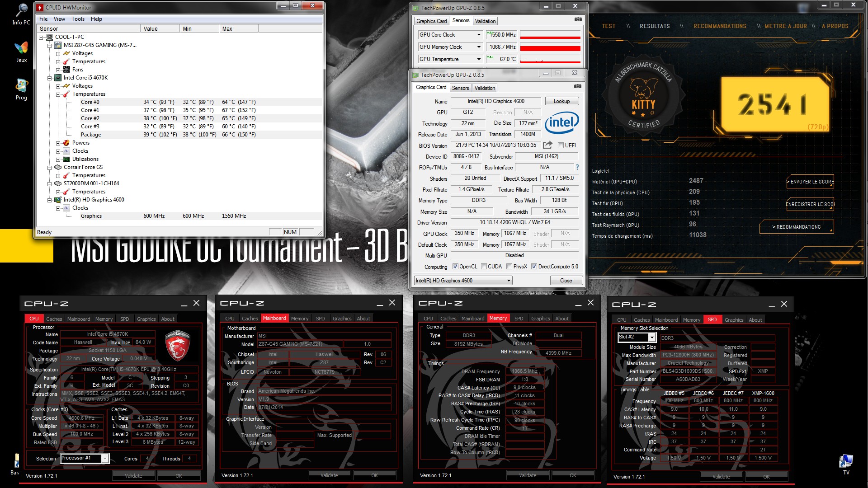Select the Graphics 600 MHz clock row

pyautogui.click(x=180, y=216)
